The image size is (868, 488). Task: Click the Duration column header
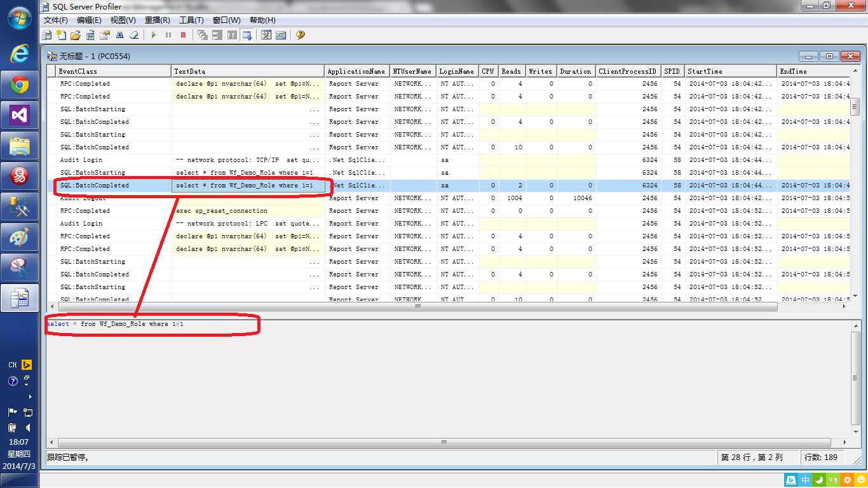[577, 71]
